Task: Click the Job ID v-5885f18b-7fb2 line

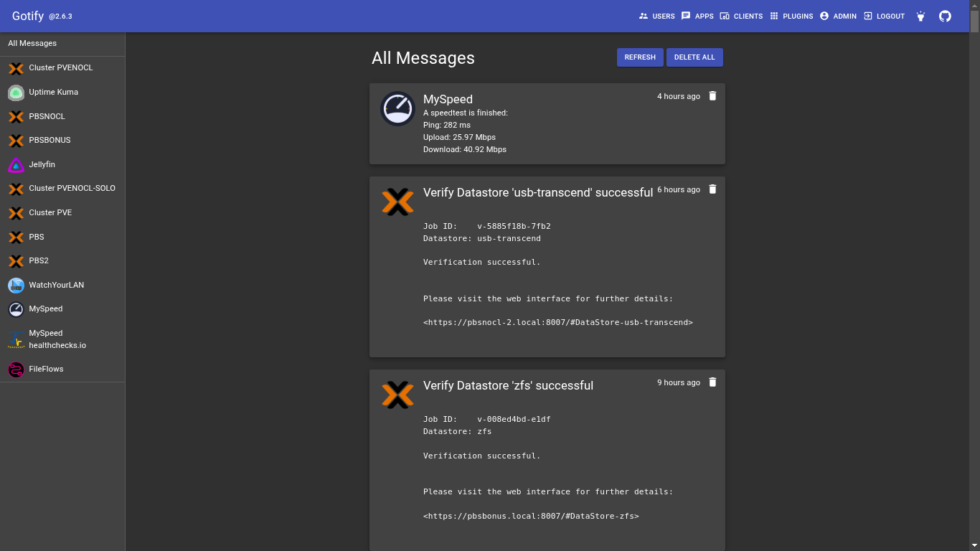Action: pos(487,226)
